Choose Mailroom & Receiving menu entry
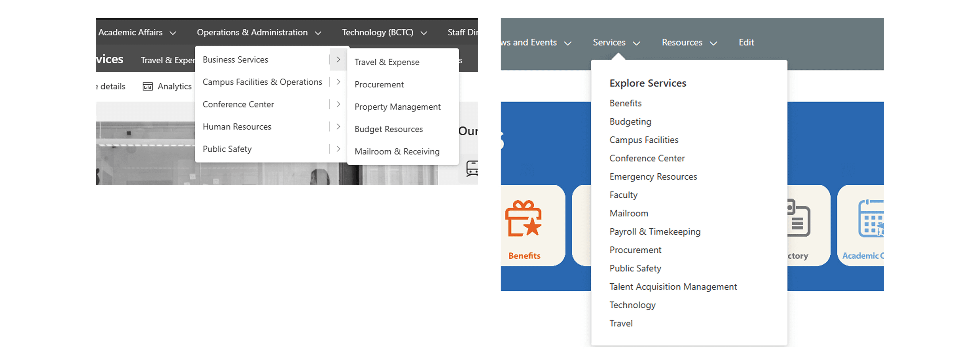Screen dimensions: 980x353 (396, 152)
